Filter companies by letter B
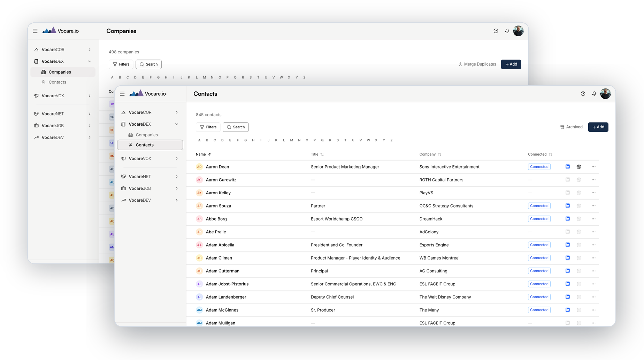 coord(120,77)
